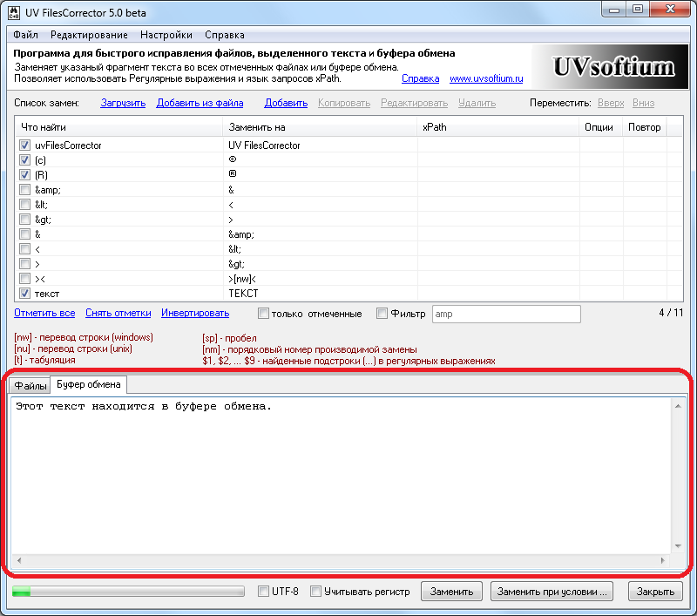This screenshot has width=697, height=616.
Task: Check the & to &amp; replacement row
Action: point(24,234)
